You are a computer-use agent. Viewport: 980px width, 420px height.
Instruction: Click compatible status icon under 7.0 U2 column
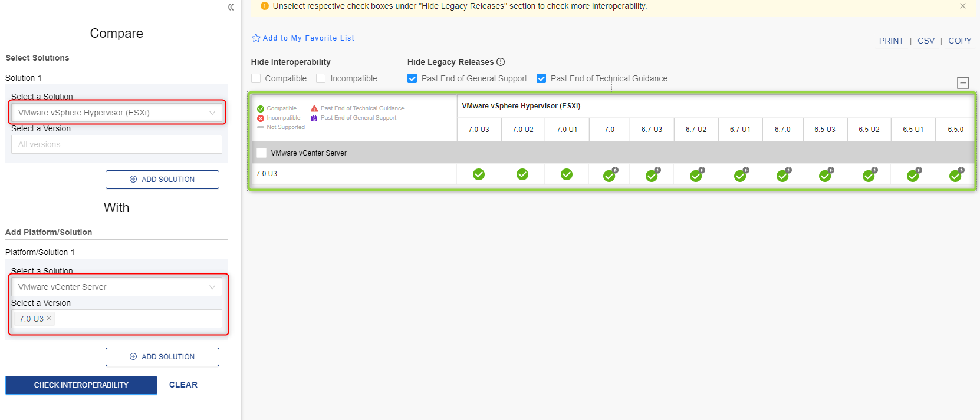pyautogui.click(x=522, y=174)
